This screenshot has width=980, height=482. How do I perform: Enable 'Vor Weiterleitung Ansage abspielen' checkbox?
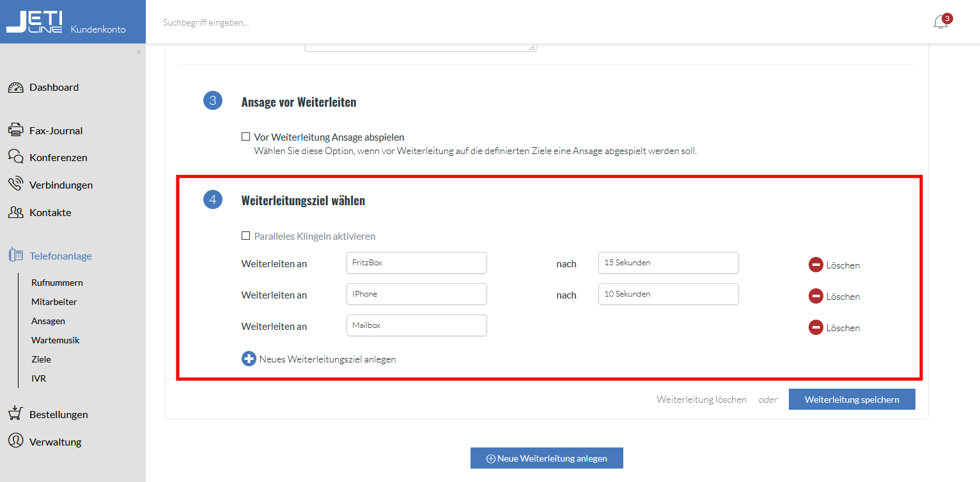point(245,137)
